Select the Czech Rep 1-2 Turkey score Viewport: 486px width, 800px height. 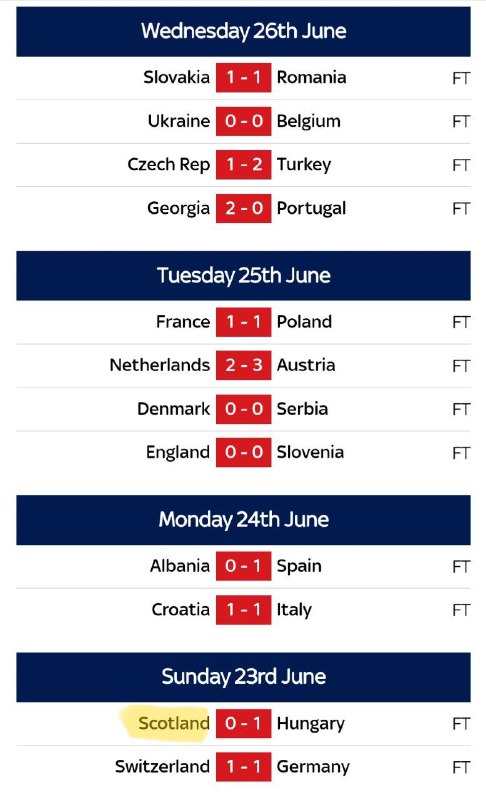[243, 164]
